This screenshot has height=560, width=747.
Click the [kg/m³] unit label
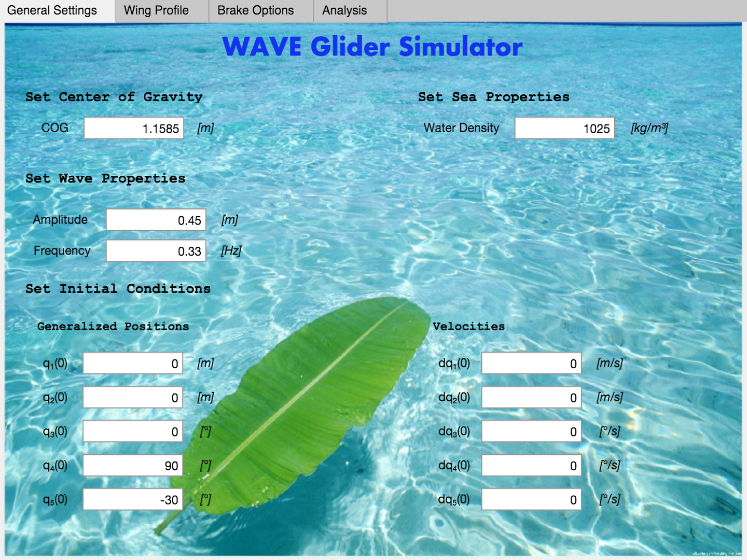point(649,128)
